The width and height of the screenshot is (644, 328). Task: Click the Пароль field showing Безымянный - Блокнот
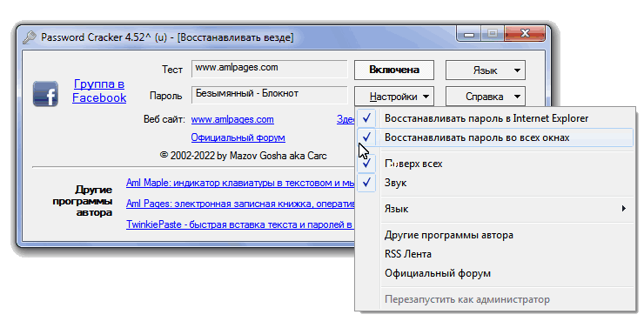pos(270,95)
